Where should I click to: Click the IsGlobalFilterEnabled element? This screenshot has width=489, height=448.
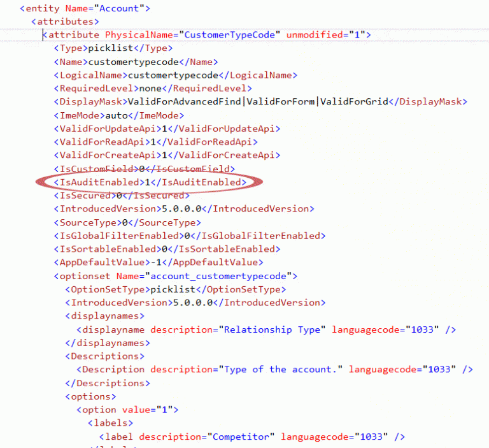190,236
